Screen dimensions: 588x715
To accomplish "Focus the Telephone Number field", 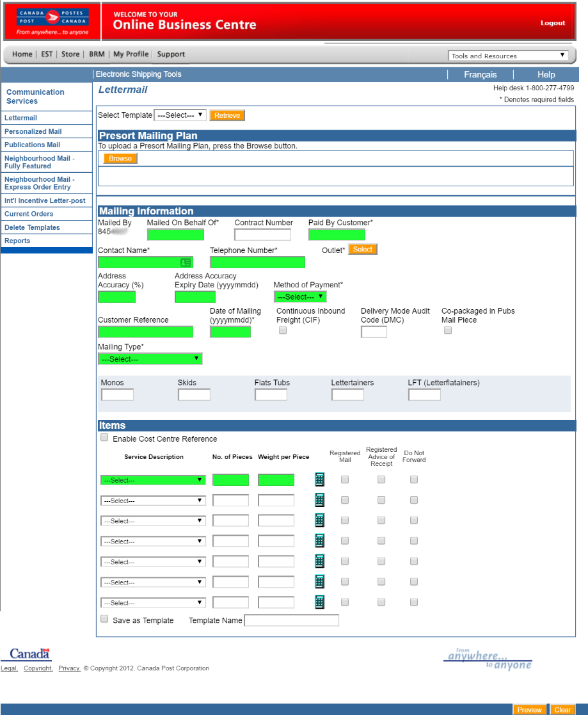I will point(258,262).
